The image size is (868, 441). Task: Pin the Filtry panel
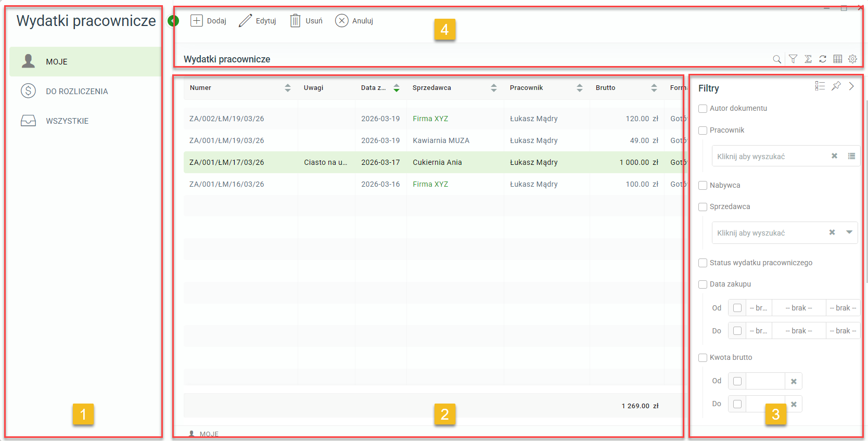click(x=836, y=86)
